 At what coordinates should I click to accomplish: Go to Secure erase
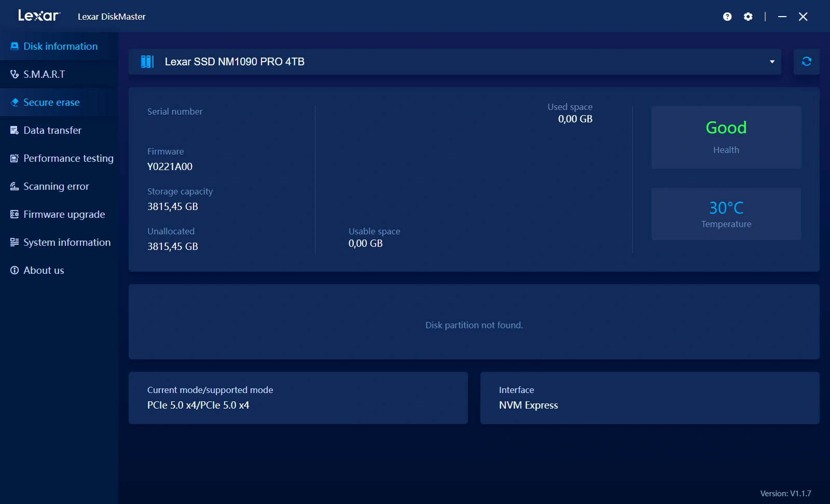[59, 102]
